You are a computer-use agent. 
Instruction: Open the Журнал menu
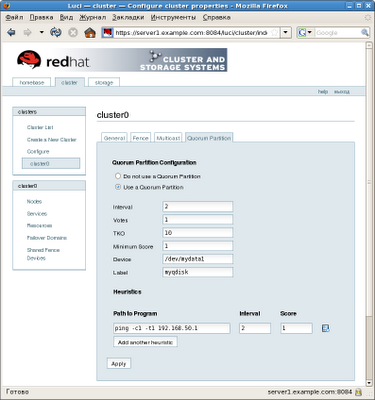92,17
